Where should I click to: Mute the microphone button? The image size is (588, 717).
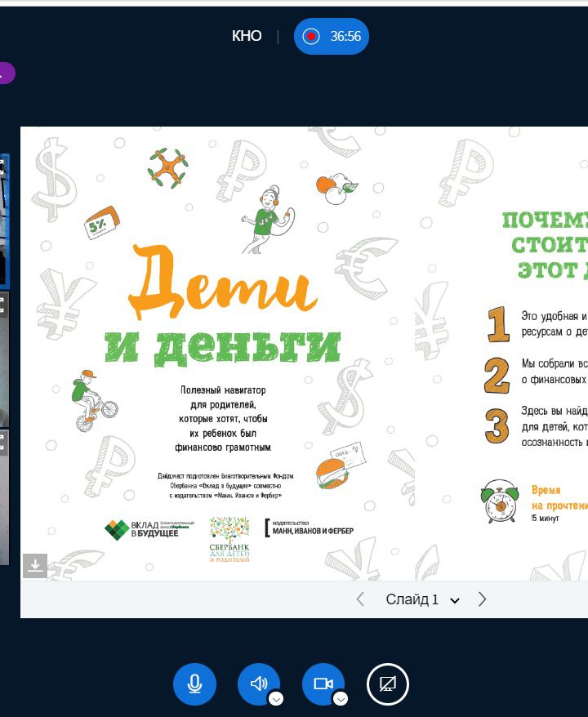[194, 684]
